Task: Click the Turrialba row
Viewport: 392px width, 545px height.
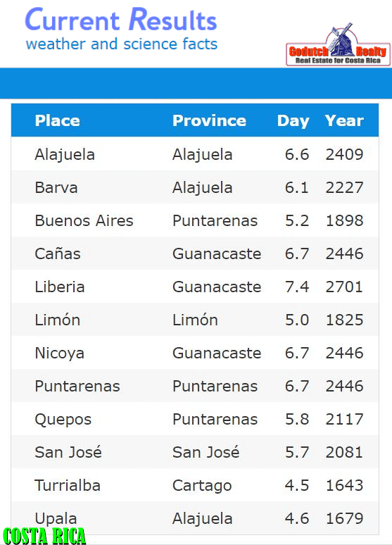Action: 195,485
